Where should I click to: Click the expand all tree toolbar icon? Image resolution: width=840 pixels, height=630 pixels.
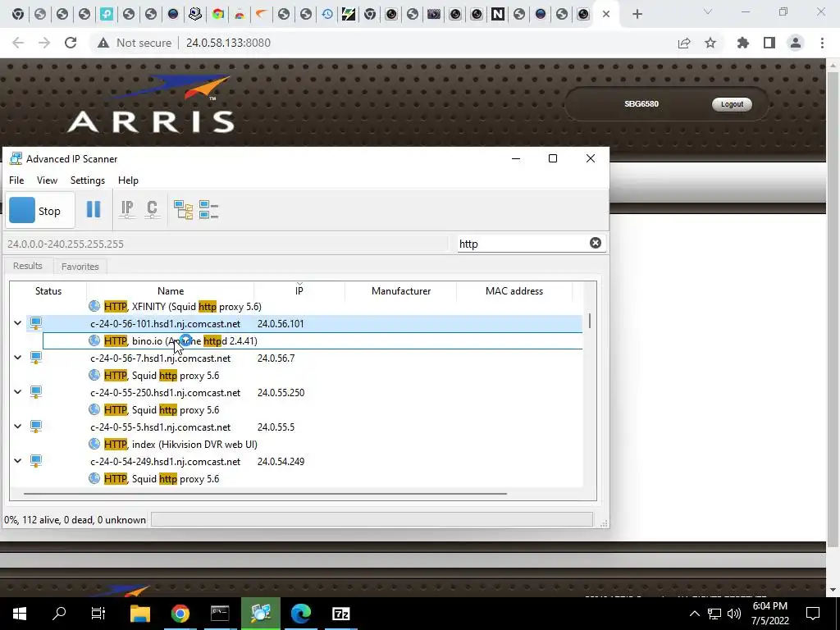(x=183, y=210)
